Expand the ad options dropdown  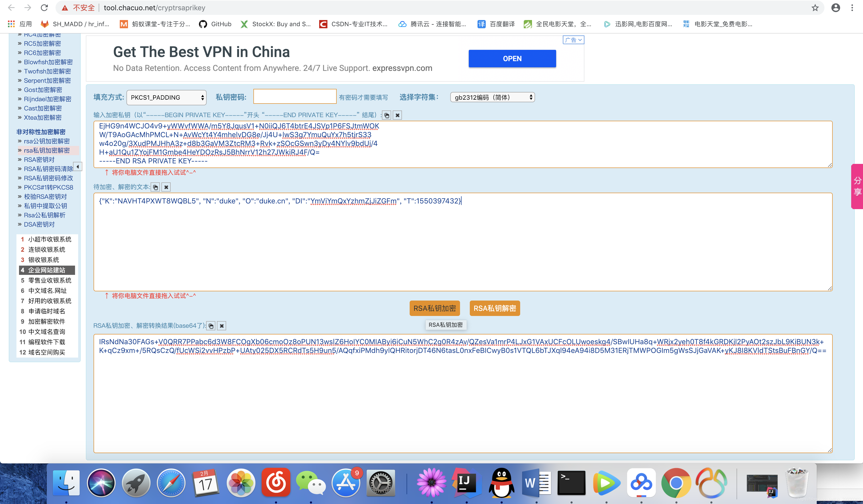573,40
